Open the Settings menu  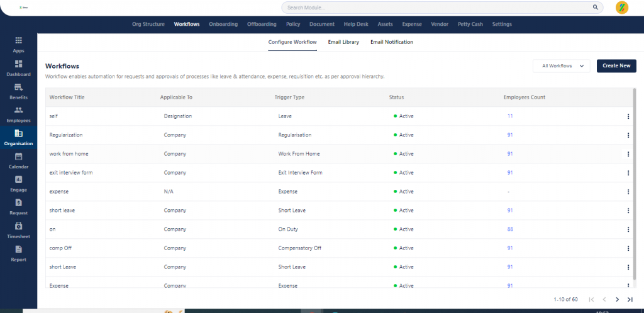[502, 25]
